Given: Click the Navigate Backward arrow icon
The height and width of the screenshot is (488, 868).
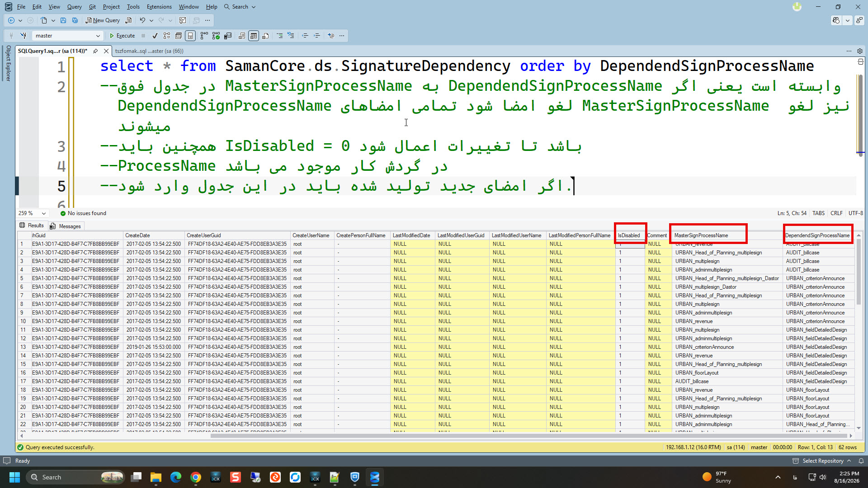Looking at the screenshot, I should (x=11, y=20).
